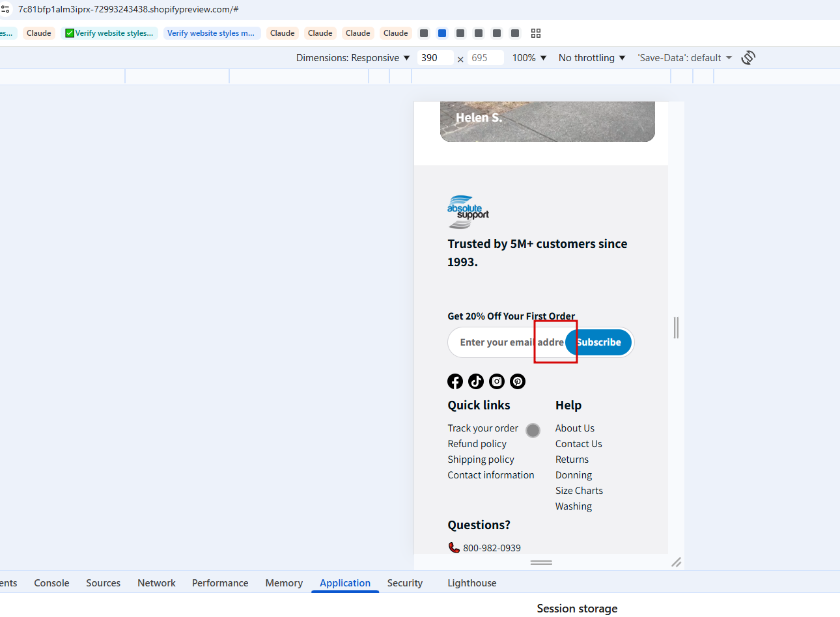Open the Donning link
The image size is (840, 617).
[x=574, y=475]
